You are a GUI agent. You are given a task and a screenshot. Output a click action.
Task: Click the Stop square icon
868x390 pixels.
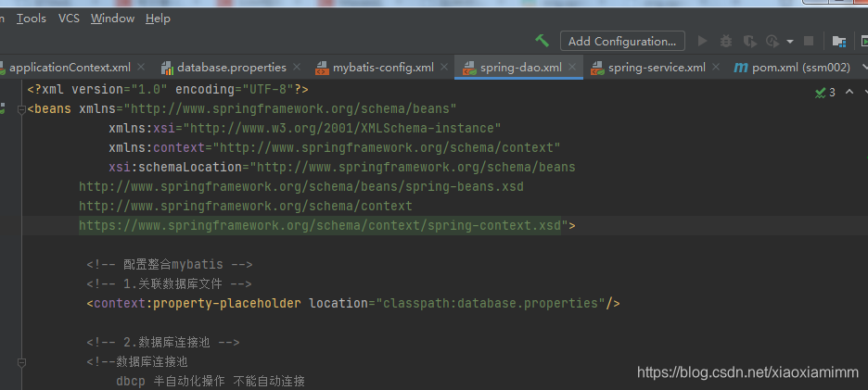coord(809,41)
